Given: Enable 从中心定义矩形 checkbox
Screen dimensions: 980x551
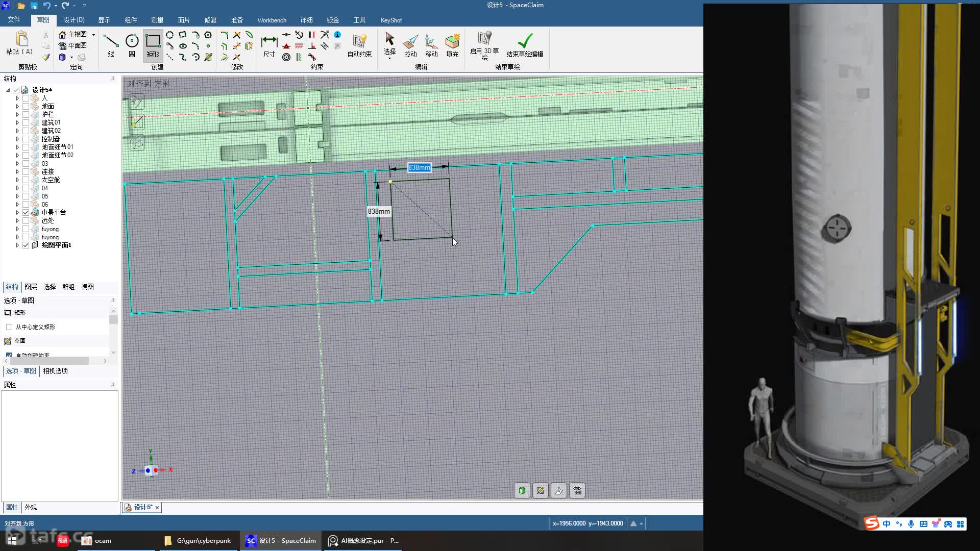Looking at the screenshot, I should (9, 327).
